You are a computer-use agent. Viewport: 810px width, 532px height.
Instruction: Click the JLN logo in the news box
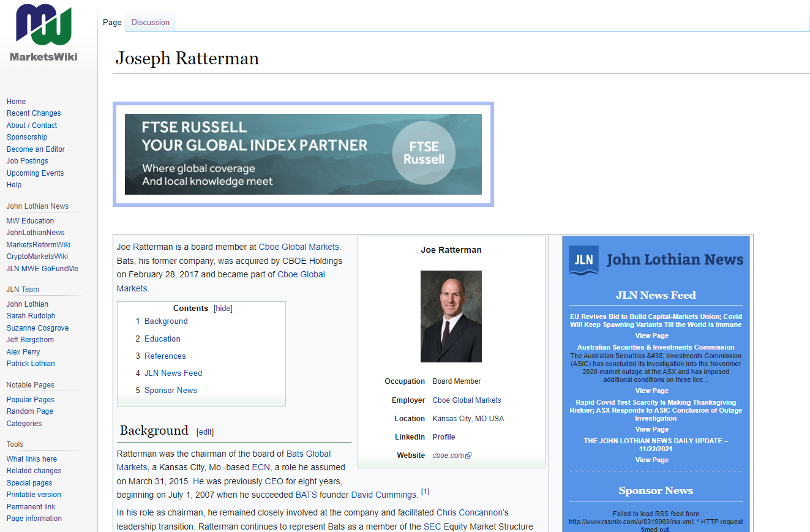click(583, 260)
